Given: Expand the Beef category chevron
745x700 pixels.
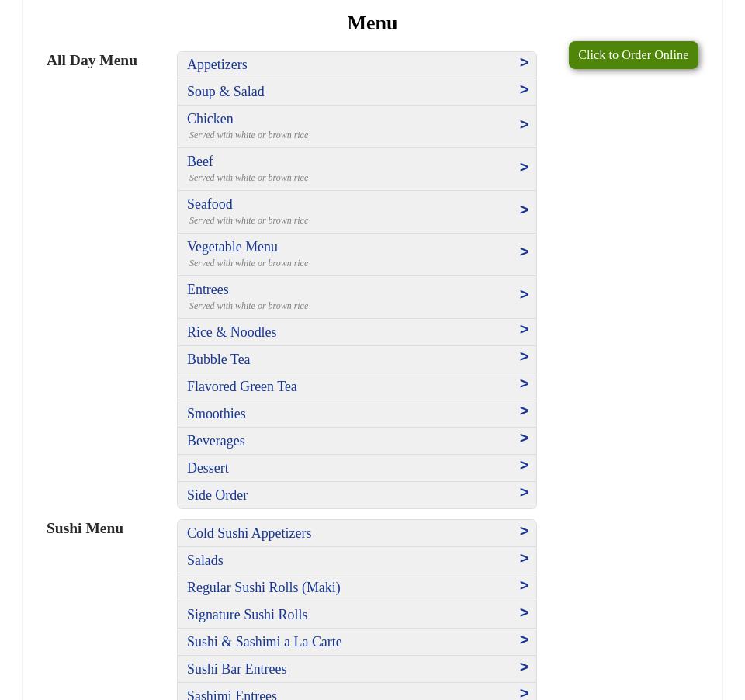Looking at the screenshot, I should pyautogui.click(x=524, y=168).
